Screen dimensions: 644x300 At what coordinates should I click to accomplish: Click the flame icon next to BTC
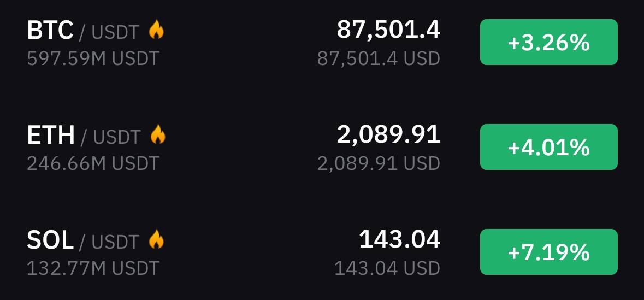(156, 31)
